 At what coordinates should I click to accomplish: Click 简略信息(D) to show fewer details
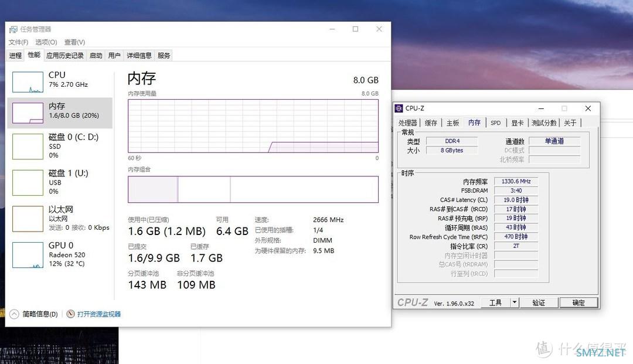click(40, 314)
